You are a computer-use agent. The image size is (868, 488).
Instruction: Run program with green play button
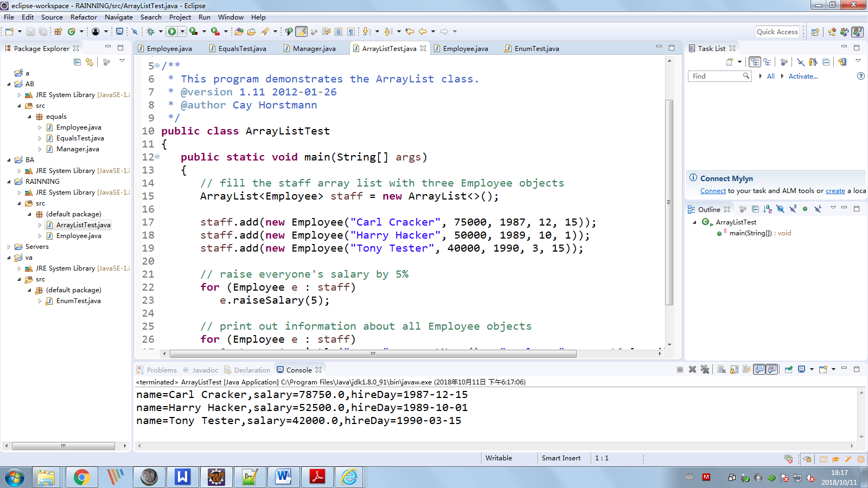point(172,31)
